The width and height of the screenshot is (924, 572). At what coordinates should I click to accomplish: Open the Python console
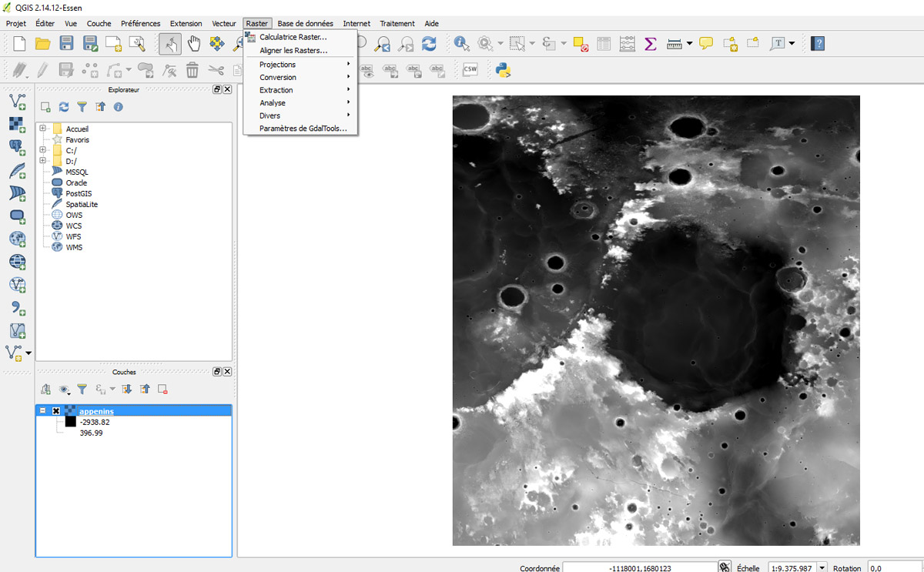(504, 70)
